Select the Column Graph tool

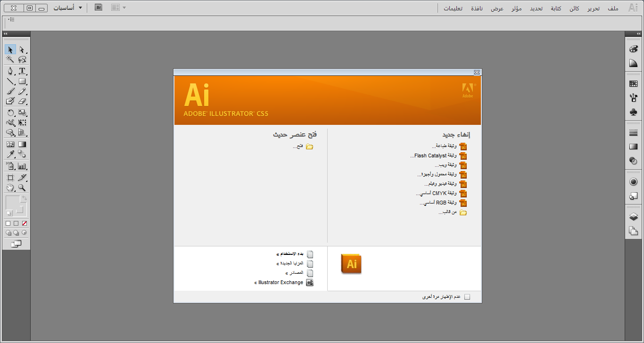point(22,166)
